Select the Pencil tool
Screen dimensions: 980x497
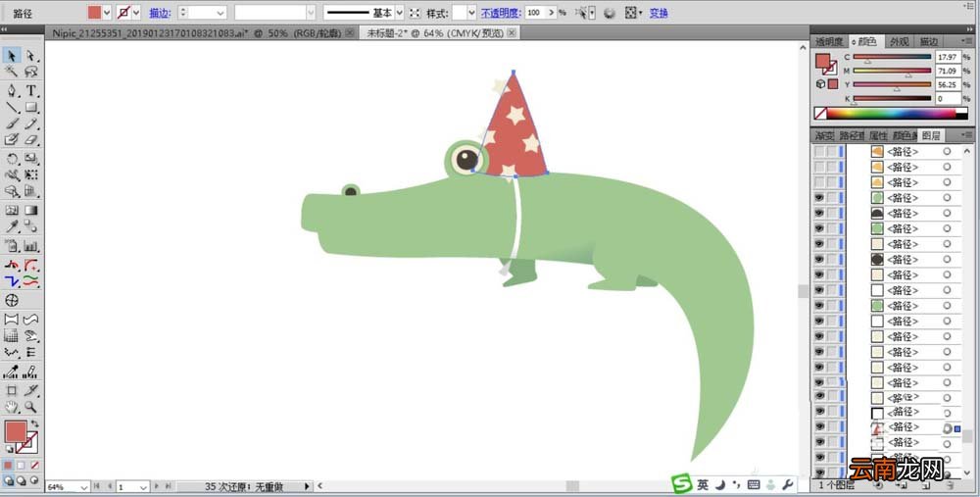pyautogui.click(x=30, y=124)
